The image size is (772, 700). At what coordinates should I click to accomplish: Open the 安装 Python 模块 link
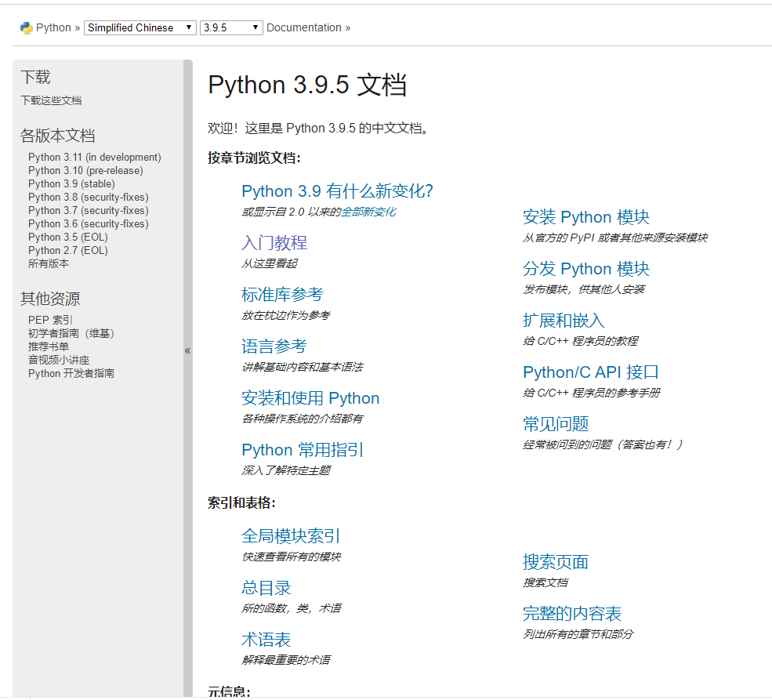pos(586,217)
